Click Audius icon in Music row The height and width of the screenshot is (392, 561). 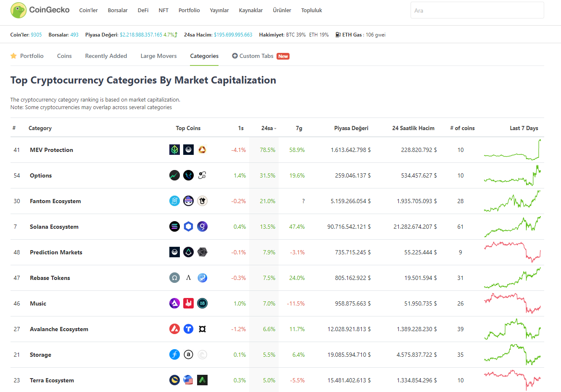[174, 303]
